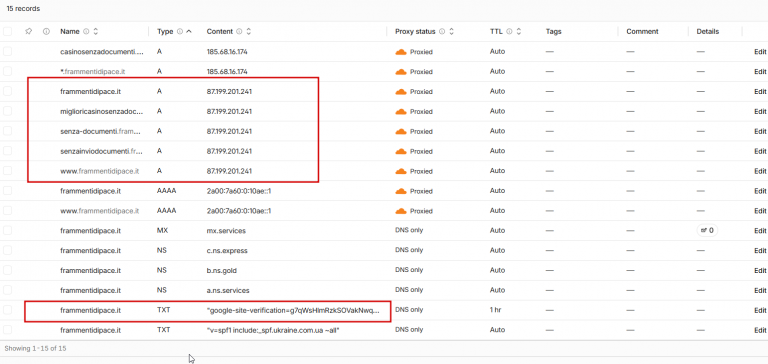The height and width of the screenshot is (364, 768).
Task: Click the details badge on the MX row
Action: [707, 230]
